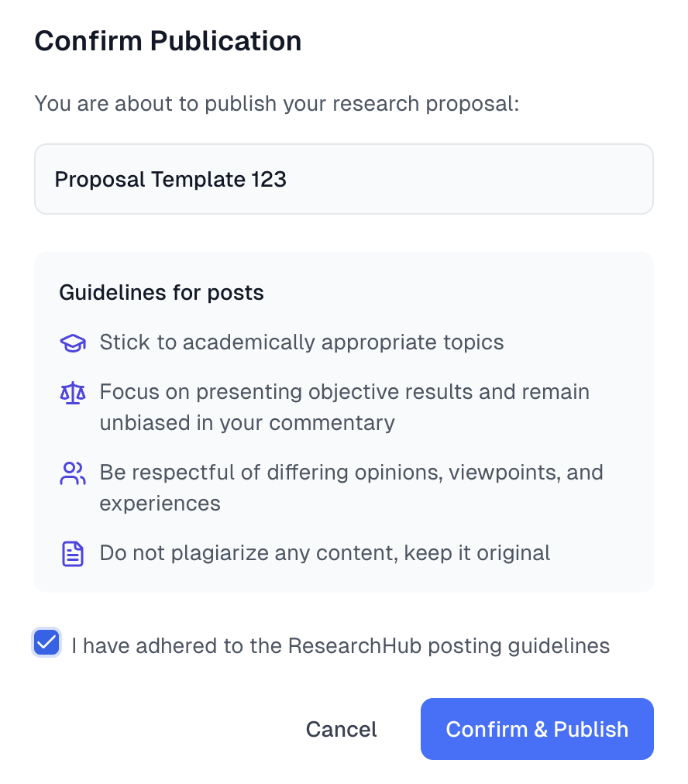Click the word "experiences" in the guidelines

click(160, 504)
